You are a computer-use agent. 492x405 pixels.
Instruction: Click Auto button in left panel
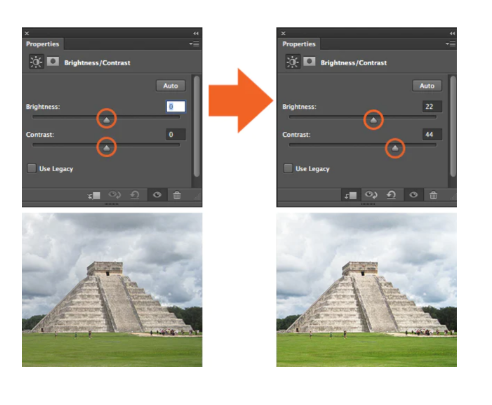click(171, 86)
